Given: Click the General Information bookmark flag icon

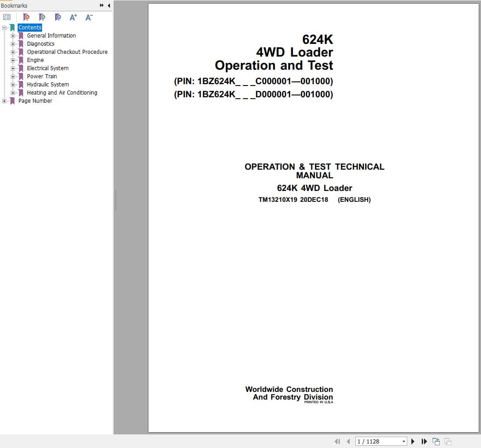Looking at the screenshot, I should coord(21,36).
